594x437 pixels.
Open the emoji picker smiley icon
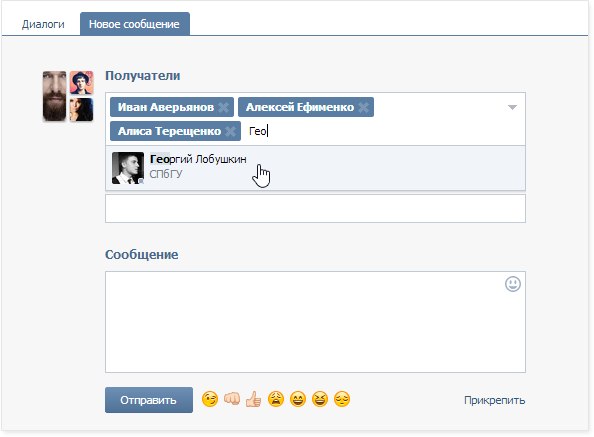(513, 284)
